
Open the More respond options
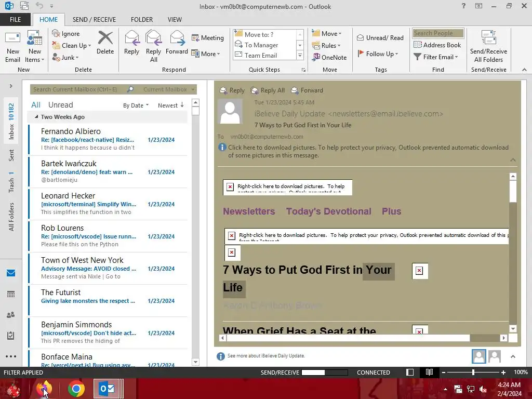[x=206, y=54]
